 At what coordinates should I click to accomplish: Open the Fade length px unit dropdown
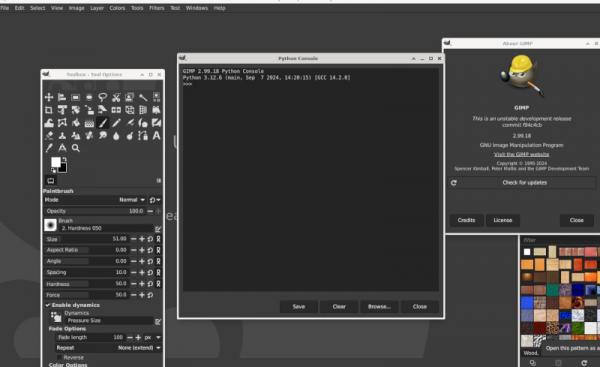click(152, 338)
